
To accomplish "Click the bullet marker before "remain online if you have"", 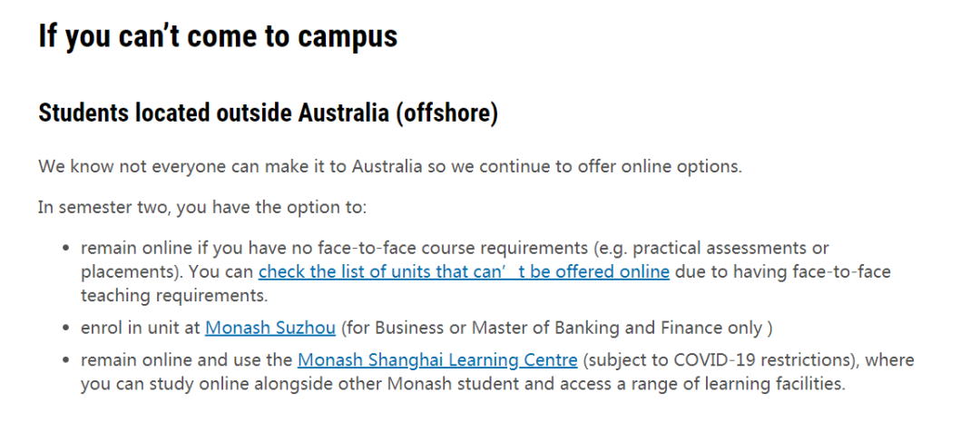I will click(x=65, y=248).
